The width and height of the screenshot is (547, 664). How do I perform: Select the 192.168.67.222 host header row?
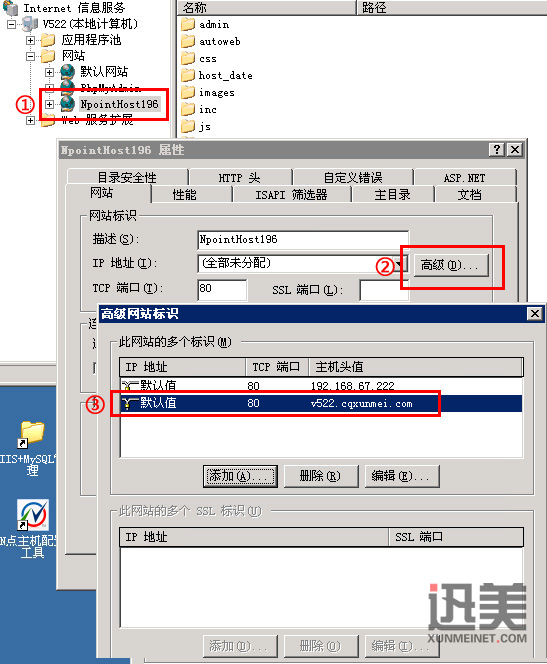click(322, 385)
